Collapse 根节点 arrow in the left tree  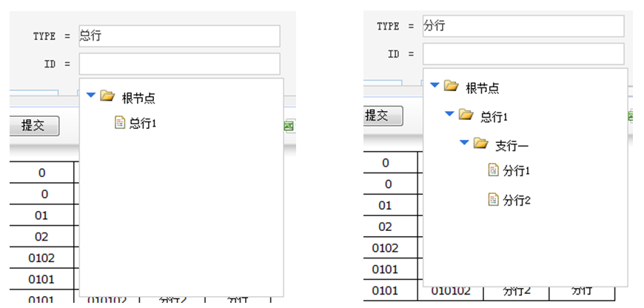point(90,96)
